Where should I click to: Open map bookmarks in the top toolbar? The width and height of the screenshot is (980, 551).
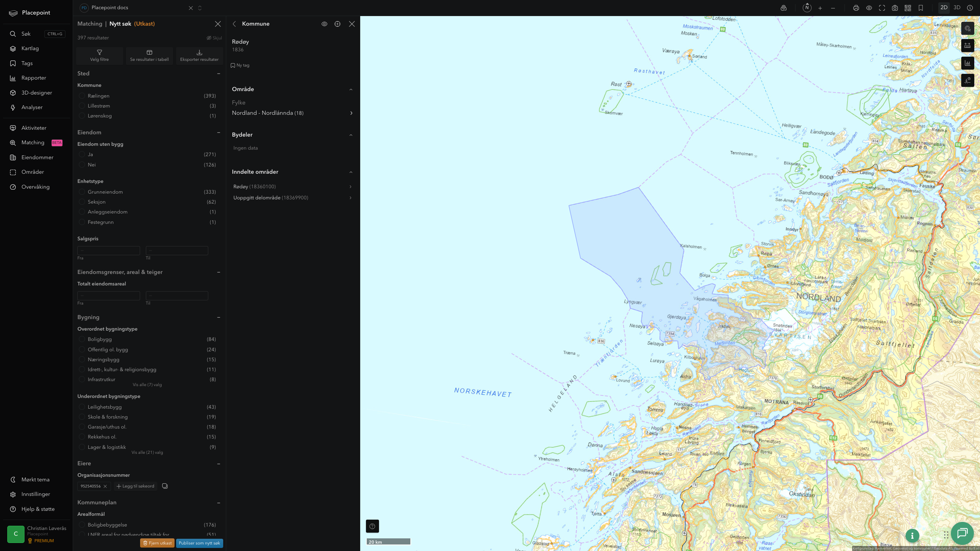pyautogui.click(x=921, y=8)
